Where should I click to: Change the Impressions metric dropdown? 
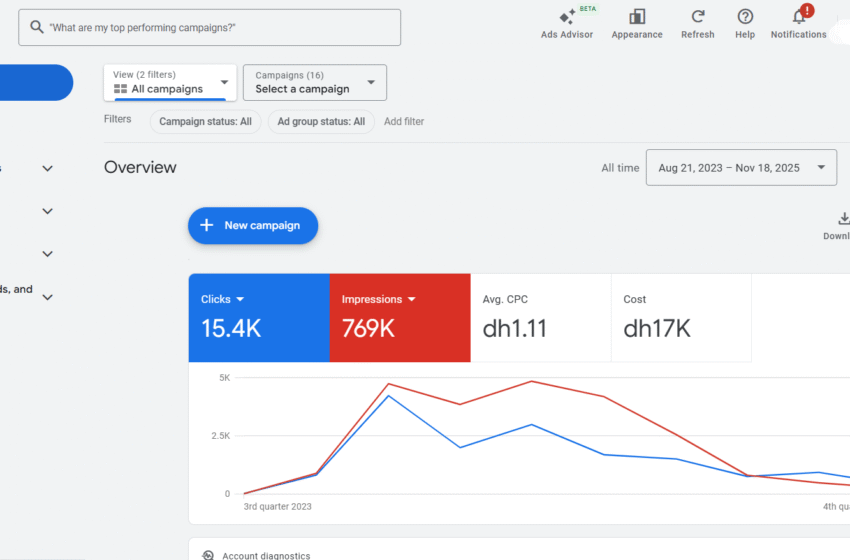[x=411, y=299]
